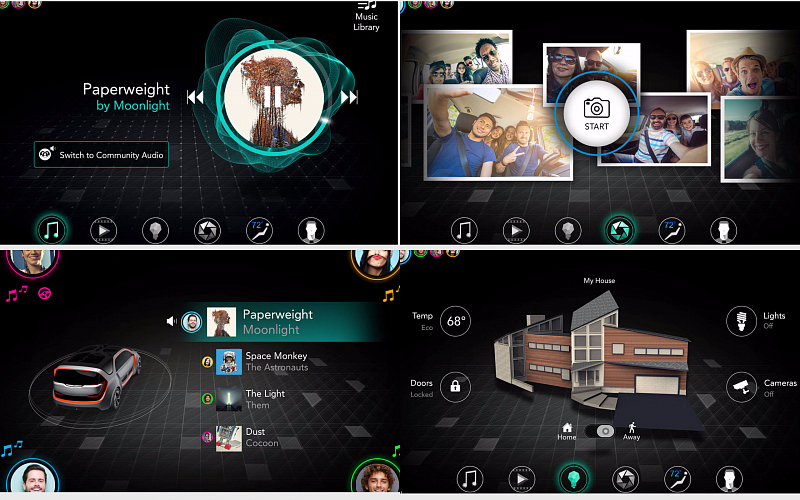Open music note icon in My House dock
Viewport: 800px width, 500px height.
pos(469,479)
